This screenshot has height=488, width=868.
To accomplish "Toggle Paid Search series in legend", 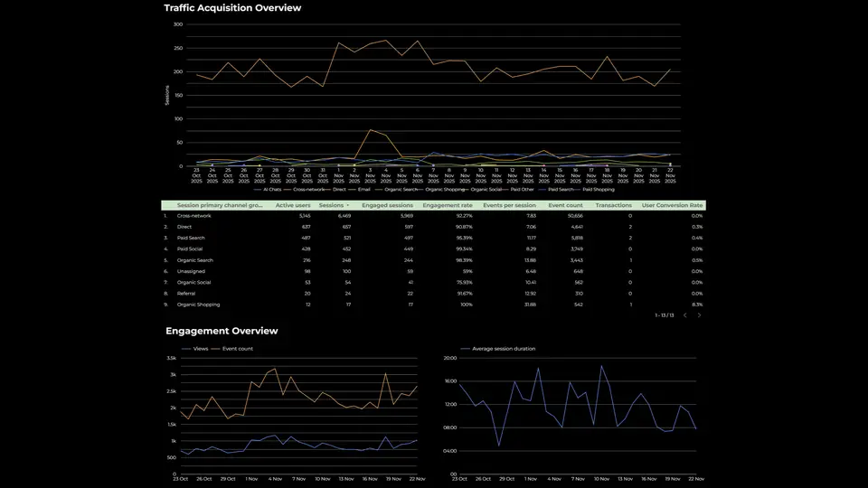I will pos(556,189).
